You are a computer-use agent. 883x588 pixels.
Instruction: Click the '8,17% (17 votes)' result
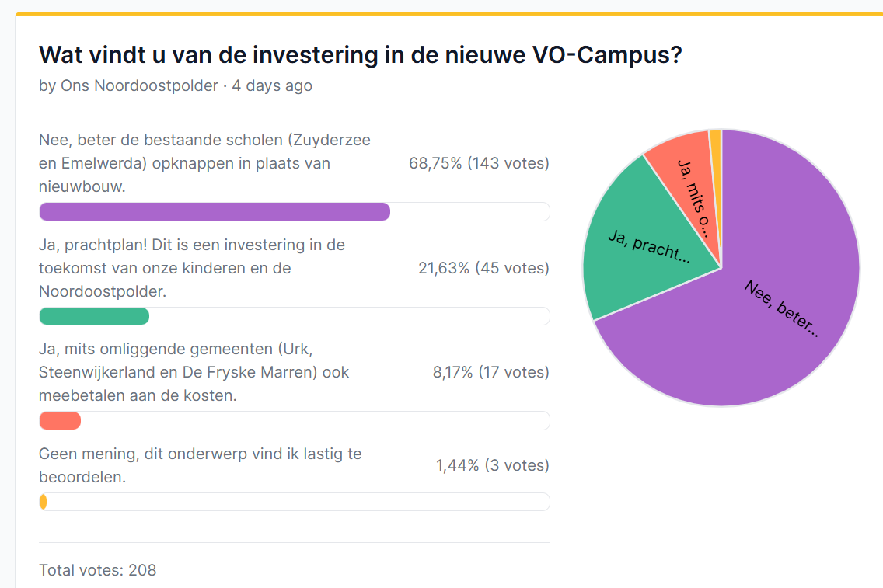pyautogui.click(x=490, y=372)
